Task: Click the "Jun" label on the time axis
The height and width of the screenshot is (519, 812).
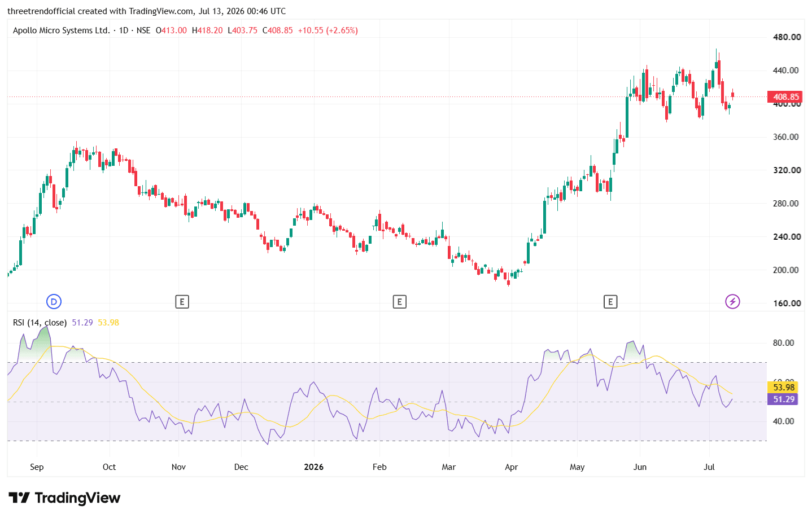Action: tap(640, 467)
